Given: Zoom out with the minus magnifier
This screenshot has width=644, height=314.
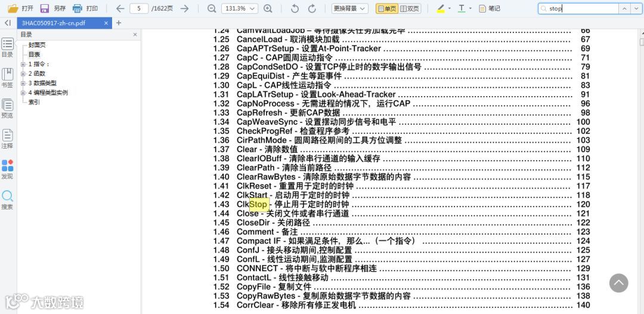Looking at the screenshot, I should tap(212, 8).
